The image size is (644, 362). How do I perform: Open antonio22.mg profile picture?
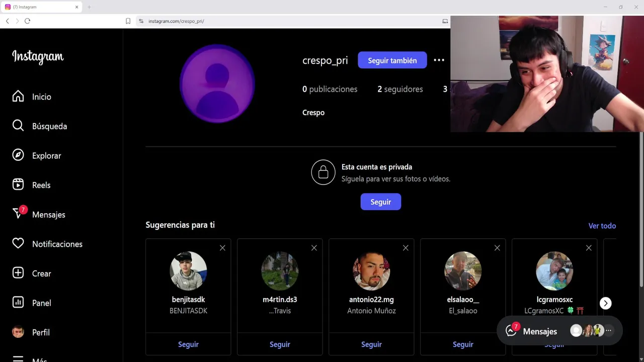371,271
